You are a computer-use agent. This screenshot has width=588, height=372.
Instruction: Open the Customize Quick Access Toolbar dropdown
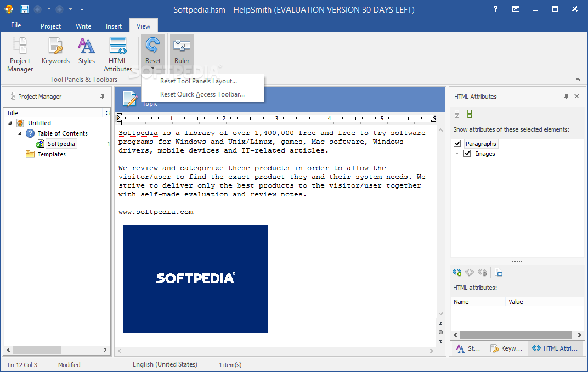82,9
